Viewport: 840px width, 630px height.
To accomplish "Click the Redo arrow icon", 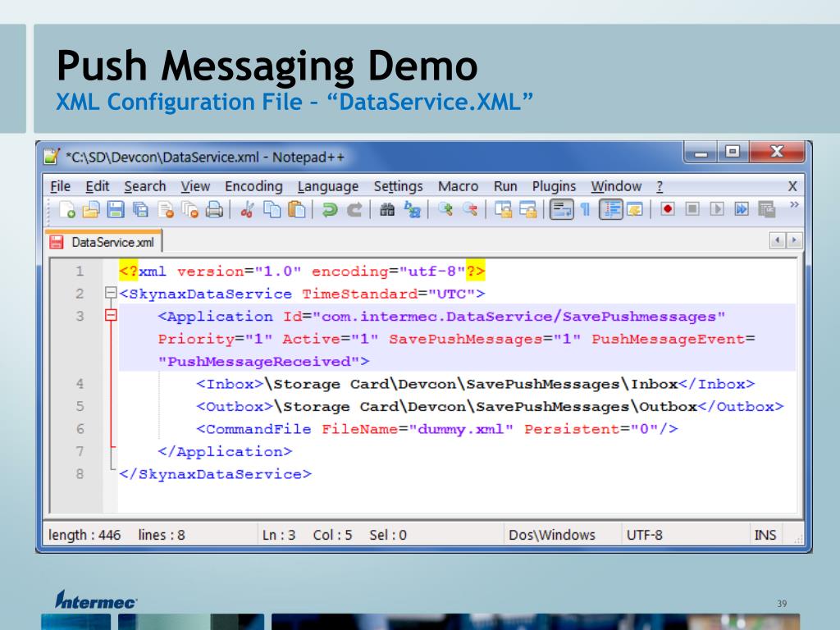I will click(x=354, y=209).
